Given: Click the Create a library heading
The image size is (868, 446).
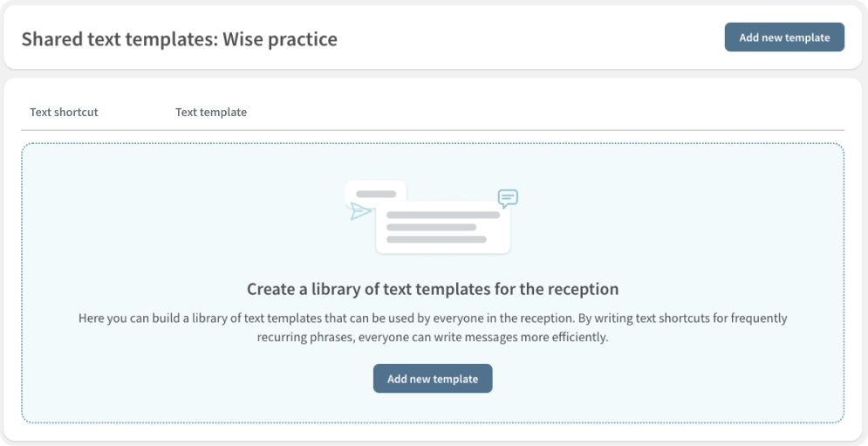Looking at the screenshot, I should [433, 289].
